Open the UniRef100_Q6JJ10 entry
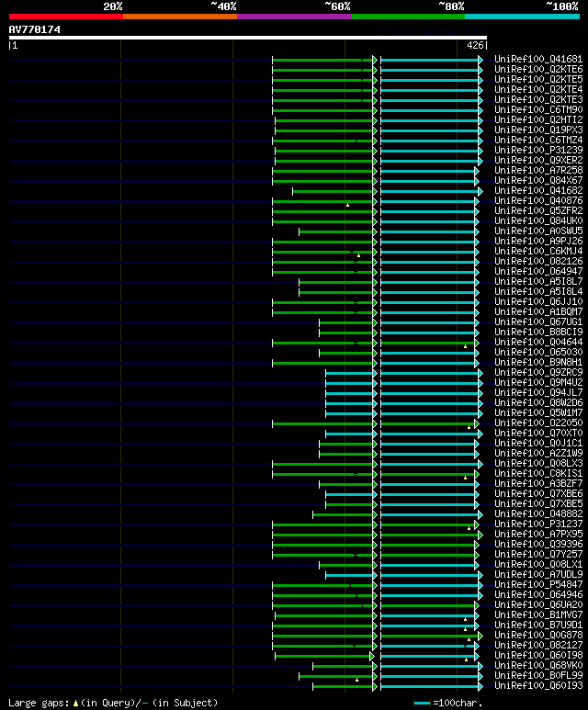The height and width of the screenshot is (710, 588). pos(538,301)
